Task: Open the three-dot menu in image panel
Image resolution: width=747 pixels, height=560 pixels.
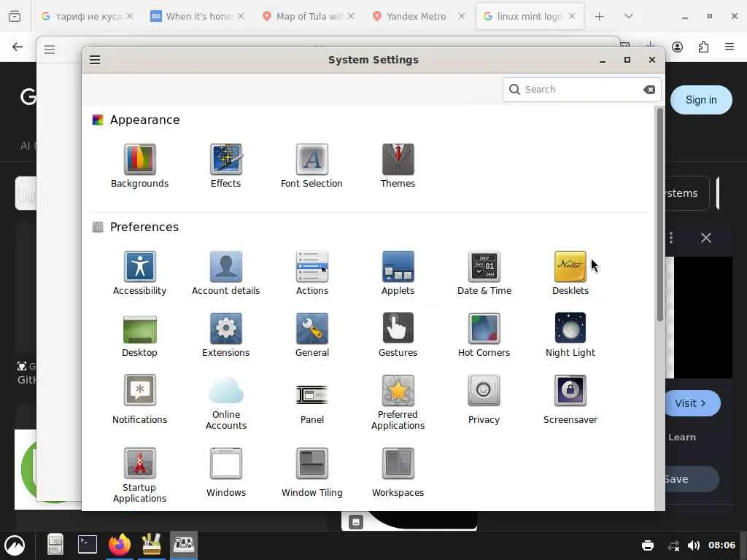Action: point(671,238)
